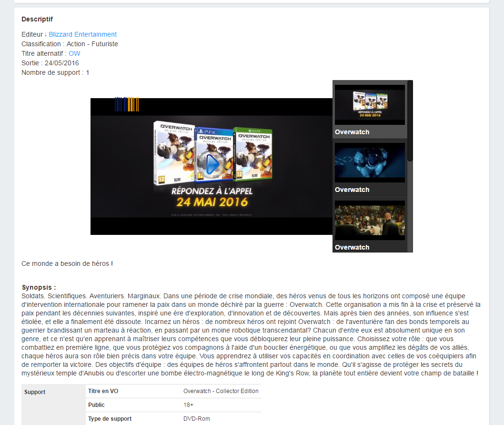504x425 pixels.
Task: Click the striped loading indicator above video
Action: coord(127,104)
